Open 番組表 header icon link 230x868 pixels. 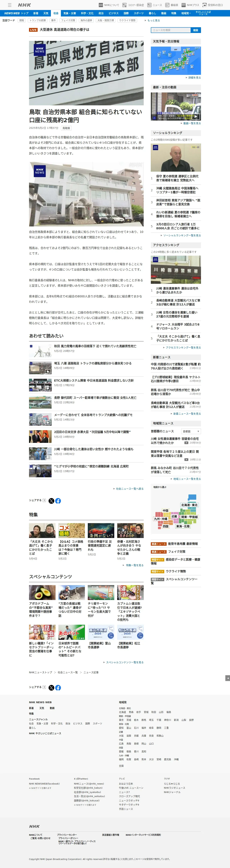[x=172, y=5]
